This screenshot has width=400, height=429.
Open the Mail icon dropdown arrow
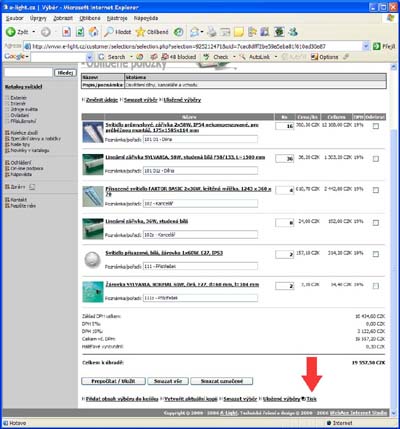tap(202, 32)
